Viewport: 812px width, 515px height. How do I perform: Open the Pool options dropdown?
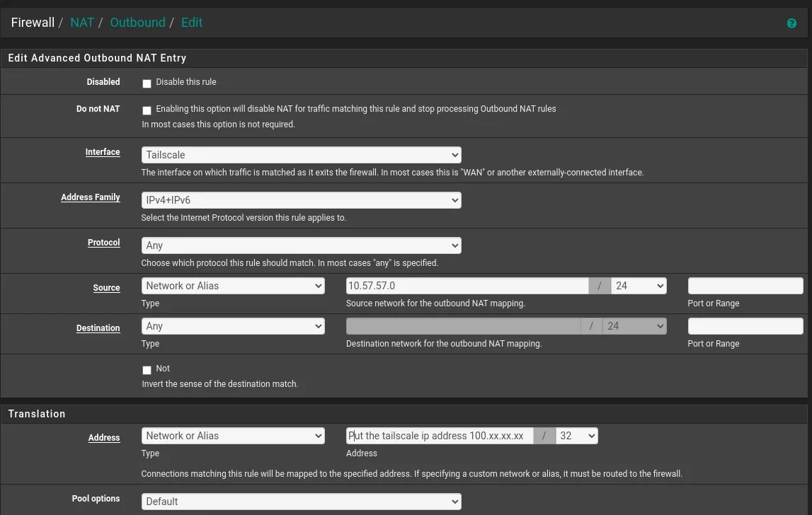[x=301, y=501]
